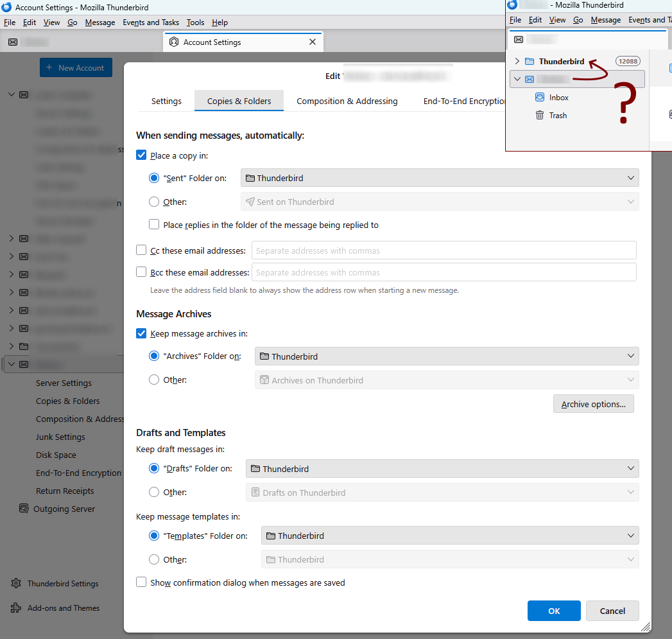Select Other radio for draft messages
672x639 pixels.
coord(154,492)
